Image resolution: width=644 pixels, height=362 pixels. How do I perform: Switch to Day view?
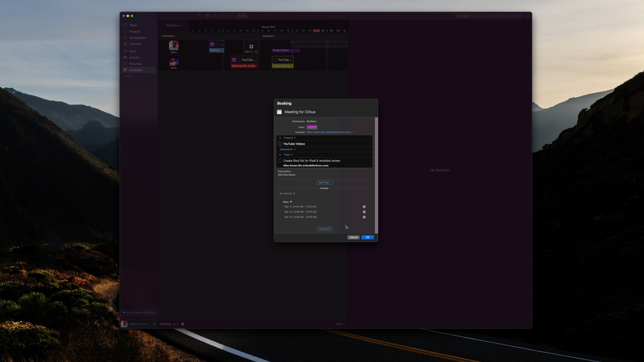pos(223,16)
